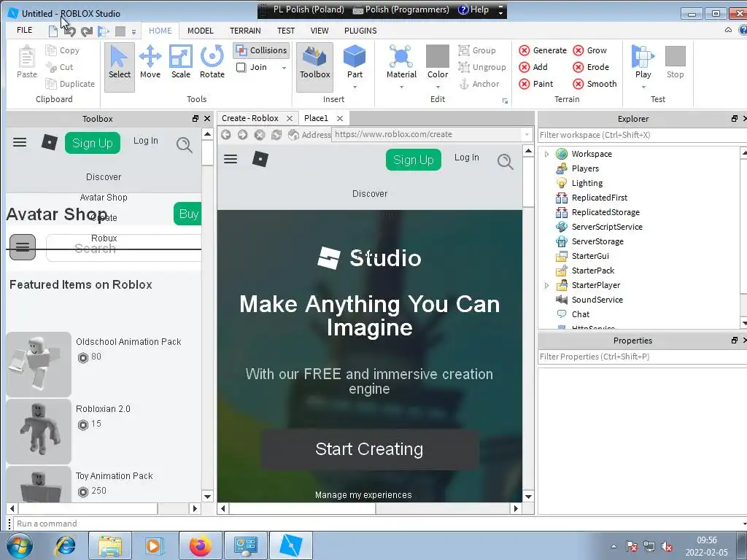Click terrain Paint tool

click(536, 84)
